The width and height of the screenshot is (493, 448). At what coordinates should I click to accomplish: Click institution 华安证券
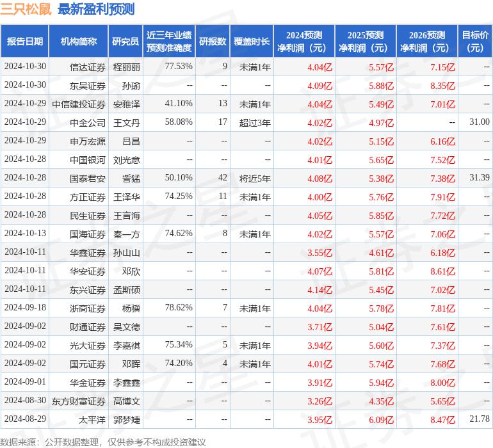pyautogui.click(x=88, y=271)
